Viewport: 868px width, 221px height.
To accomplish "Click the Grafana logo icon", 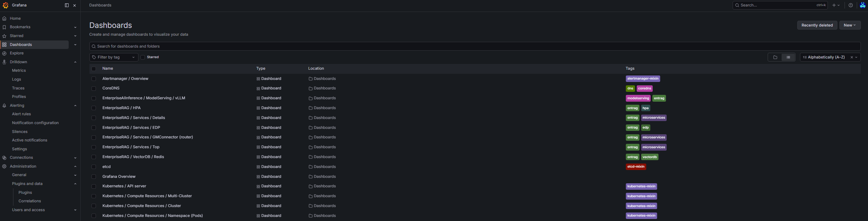I will tap(5, 5).
